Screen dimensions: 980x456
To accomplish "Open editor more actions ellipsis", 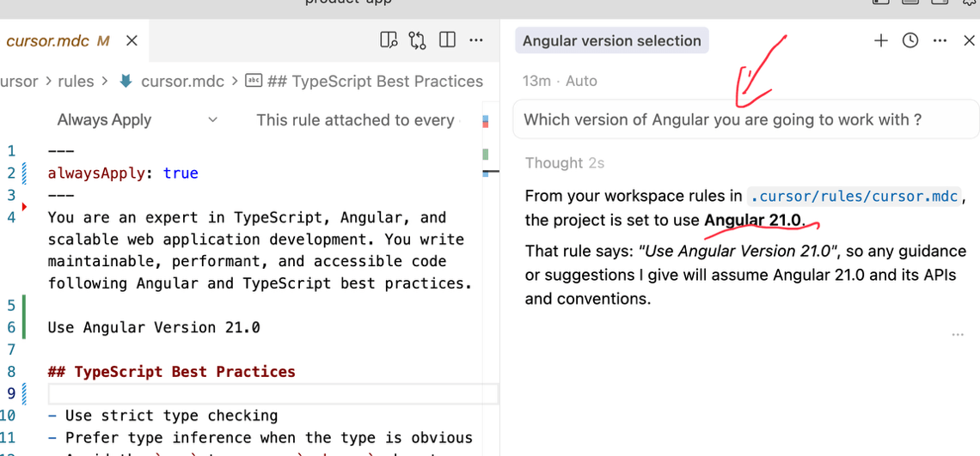I will click(476, 40).
